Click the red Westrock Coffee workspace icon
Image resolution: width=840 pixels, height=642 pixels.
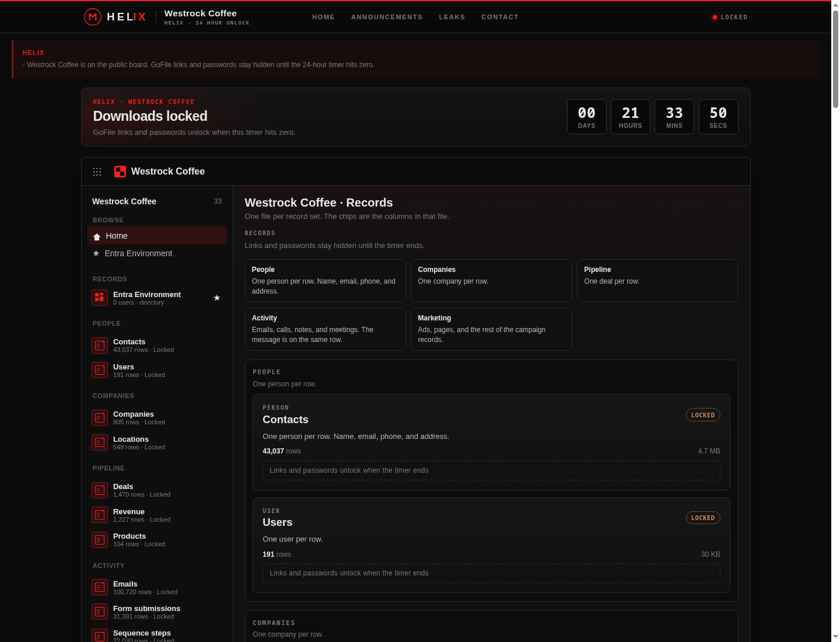point(120,172)
